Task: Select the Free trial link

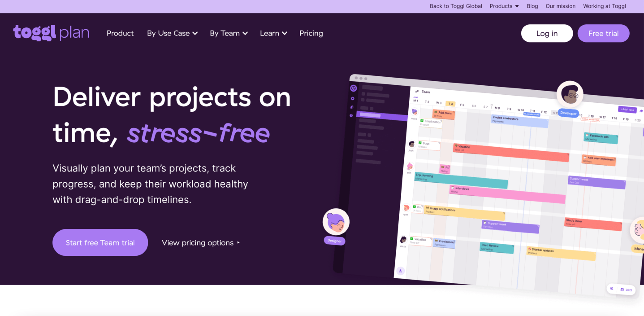Action: coord(603,33)
